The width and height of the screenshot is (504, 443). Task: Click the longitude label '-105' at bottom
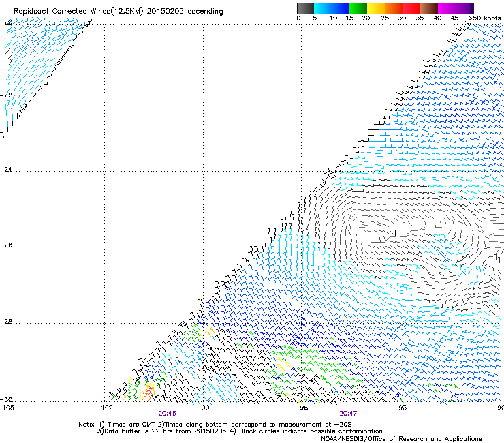(7, 408)
